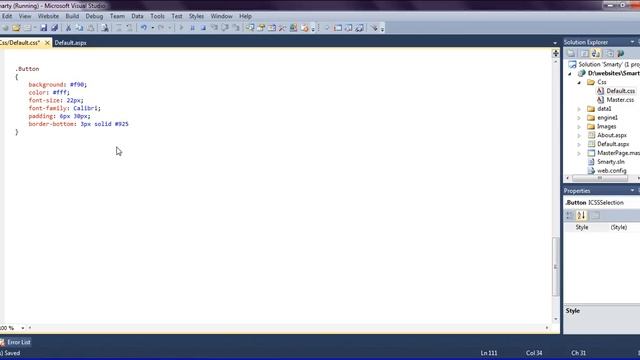The height and width of the screenshot is (360, 640).
Task: Expand the Images folder arrow
Action: click(579, 127)
